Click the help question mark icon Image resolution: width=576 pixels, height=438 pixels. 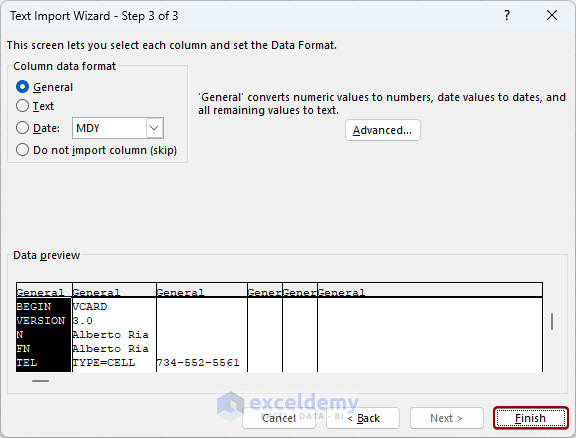(507, 15)
